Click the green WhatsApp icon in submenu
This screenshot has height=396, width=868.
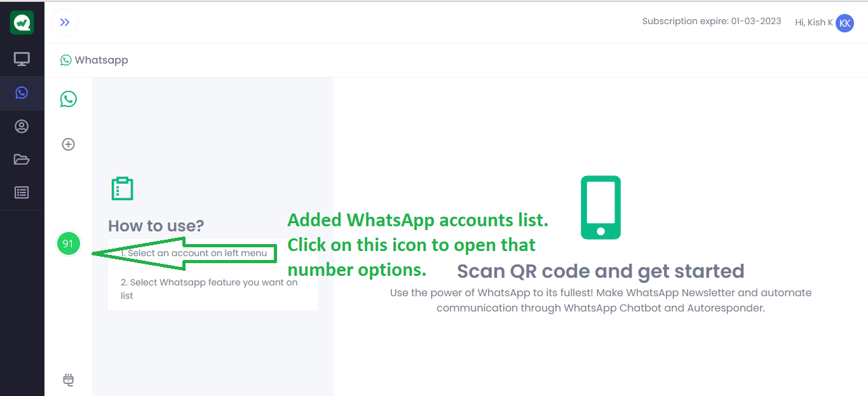click(x=69, y=99)
